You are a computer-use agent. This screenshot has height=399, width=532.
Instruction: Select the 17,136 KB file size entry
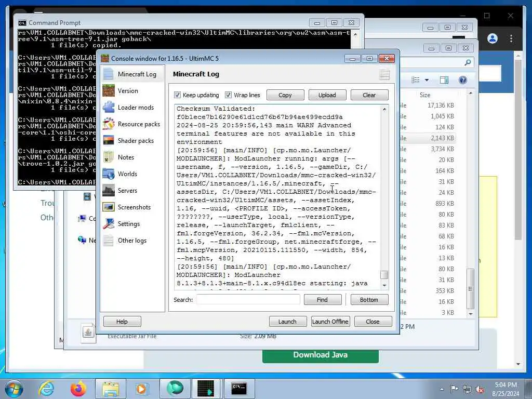(441, 105)
